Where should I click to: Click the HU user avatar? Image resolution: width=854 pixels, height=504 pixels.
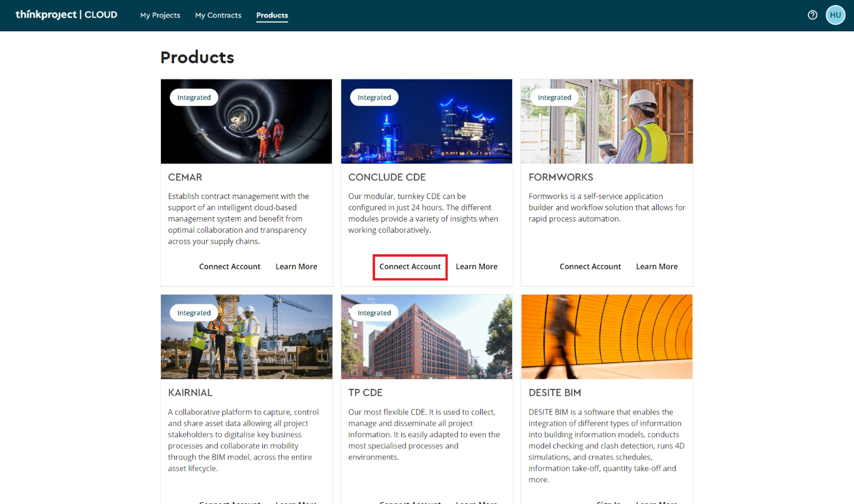point(835,15)
